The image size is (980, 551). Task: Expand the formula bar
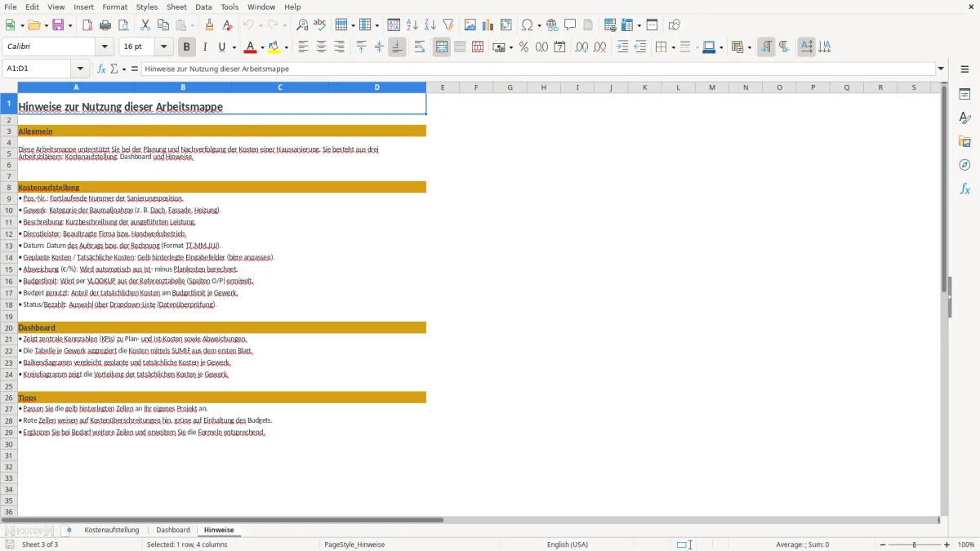tap(941, 69)
